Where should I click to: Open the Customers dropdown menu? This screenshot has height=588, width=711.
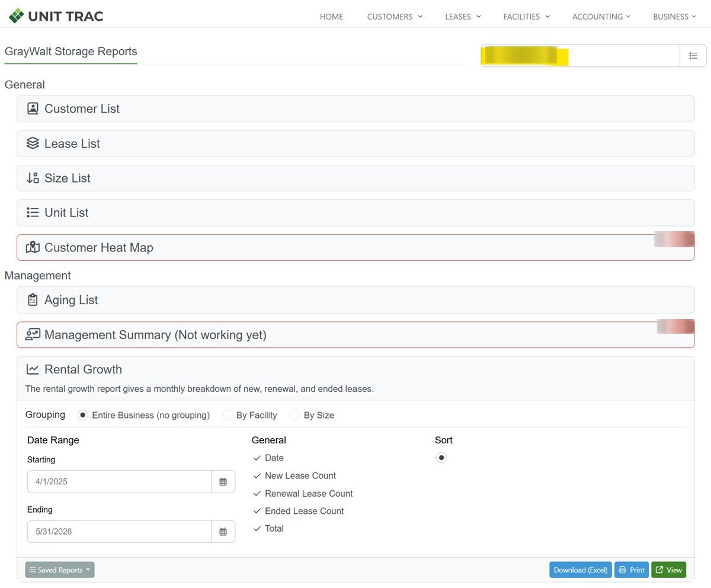pyautogui.click(x=395, y=17)
